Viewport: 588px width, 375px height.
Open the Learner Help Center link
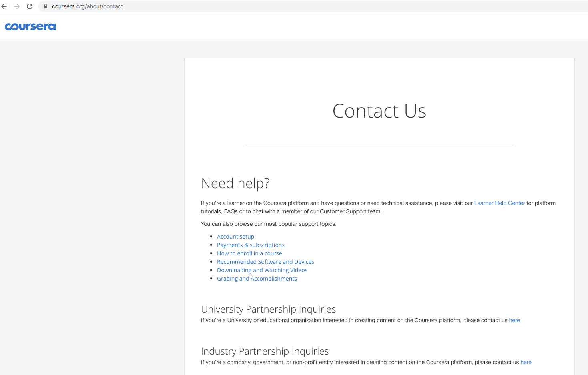click(499, 203)
